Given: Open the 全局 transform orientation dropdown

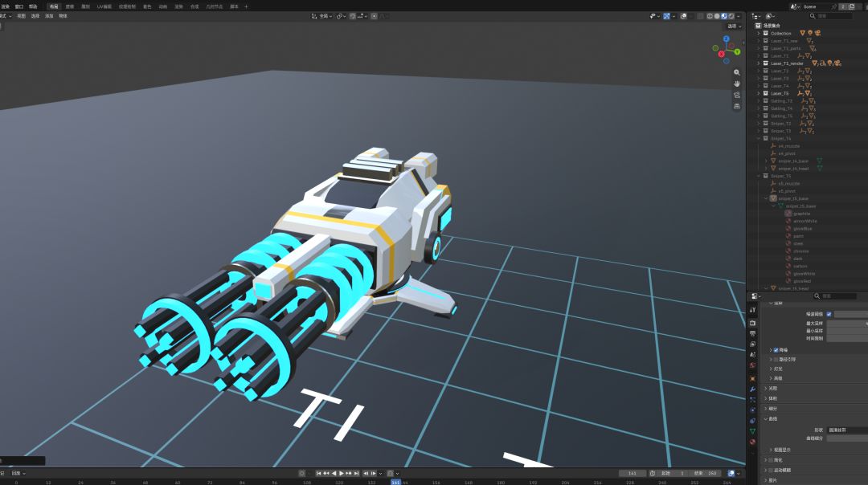Looking at the screenshot, I should point(323,16).
